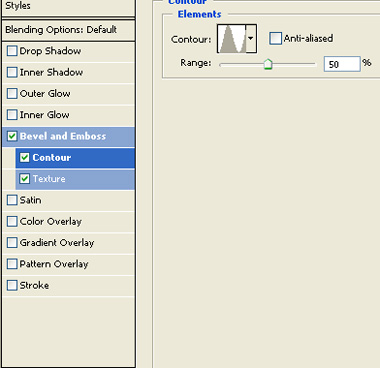
Task: Enable the Drop Shadow checkbox
Action: click(x=12, y=51)
